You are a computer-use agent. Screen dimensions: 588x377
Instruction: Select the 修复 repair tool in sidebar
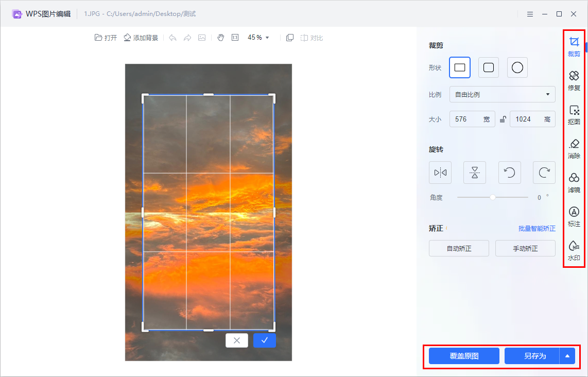574,80
